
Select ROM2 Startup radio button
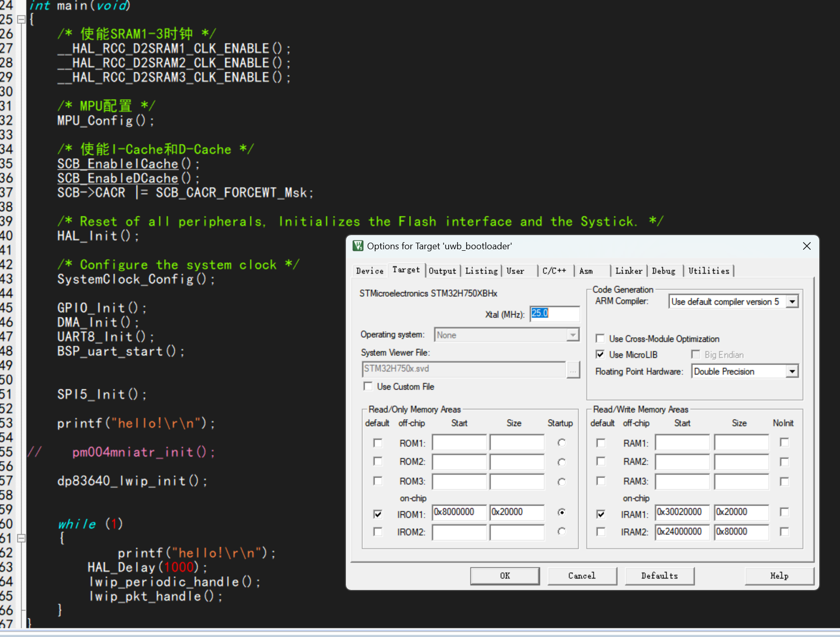(561, 462)
